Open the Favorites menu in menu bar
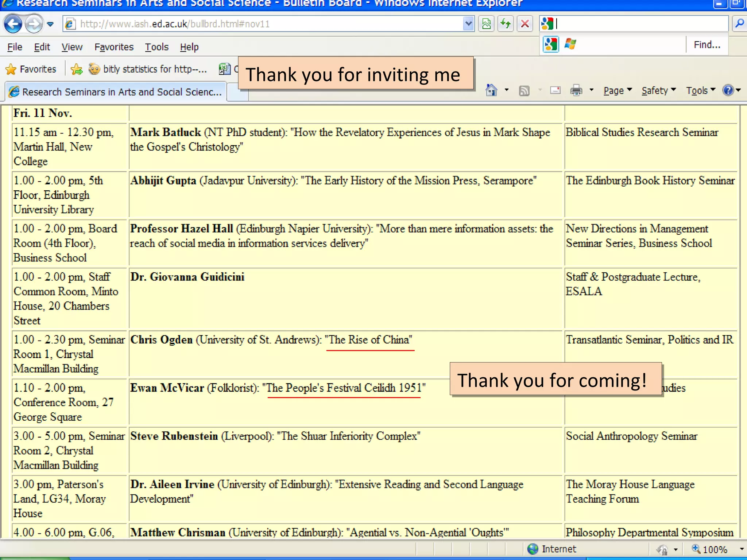747x560 pixels. click(x=114, y=47)
